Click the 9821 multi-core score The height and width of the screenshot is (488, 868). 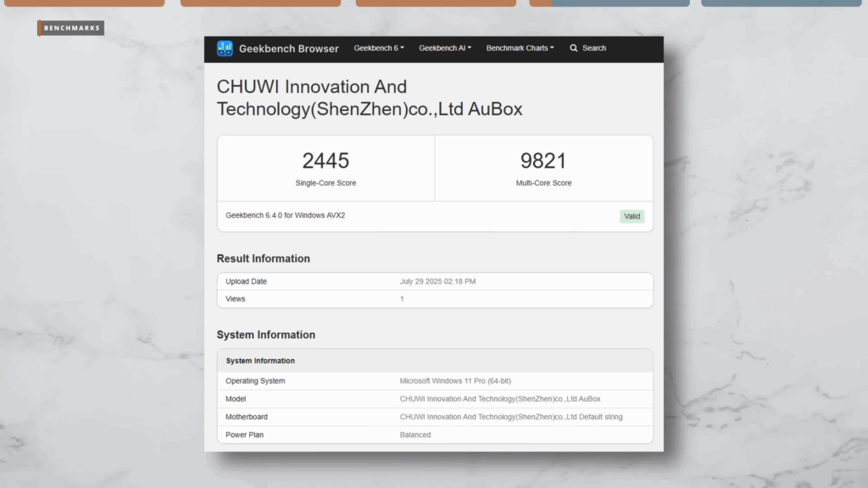tap(543, 161)
